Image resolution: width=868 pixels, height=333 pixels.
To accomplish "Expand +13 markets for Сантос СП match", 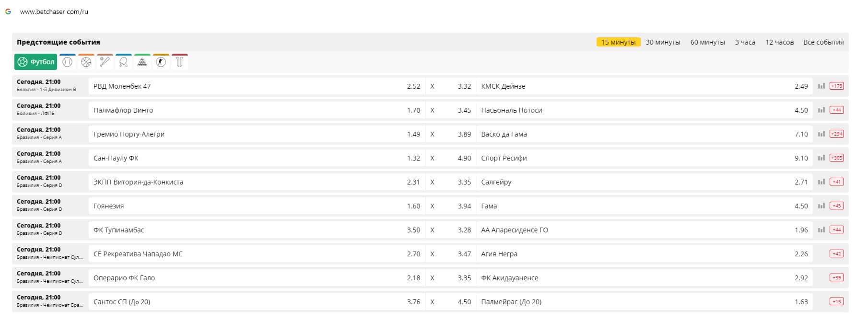I will click(836, 302).
